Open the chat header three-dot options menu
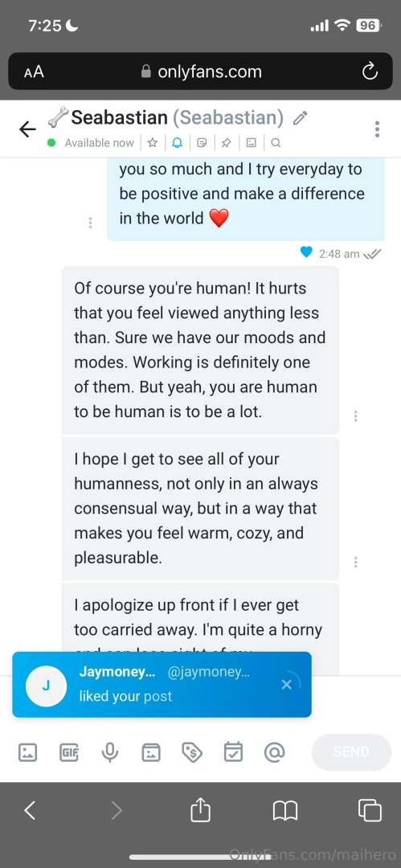The height and width of the screenshot is (868, 401). 377,129
